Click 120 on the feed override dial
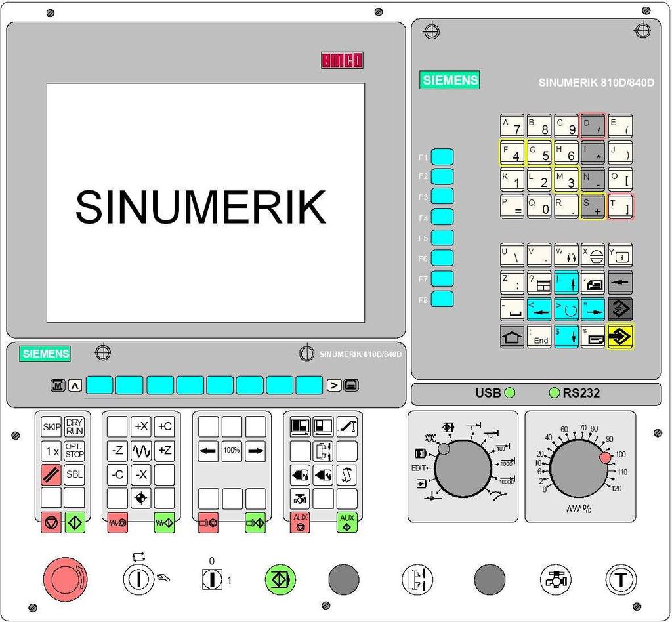The height and width of the screenshot is (622, 672). coord(616,488)
